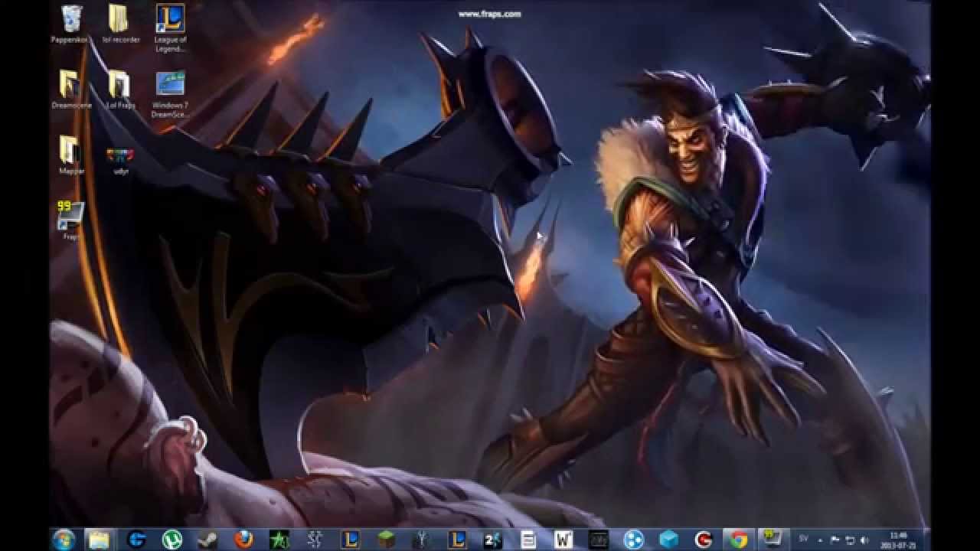This screenshot has height=551, width=980.
Task: Show hidden system tray icons
Action: (x=820, y=540)
